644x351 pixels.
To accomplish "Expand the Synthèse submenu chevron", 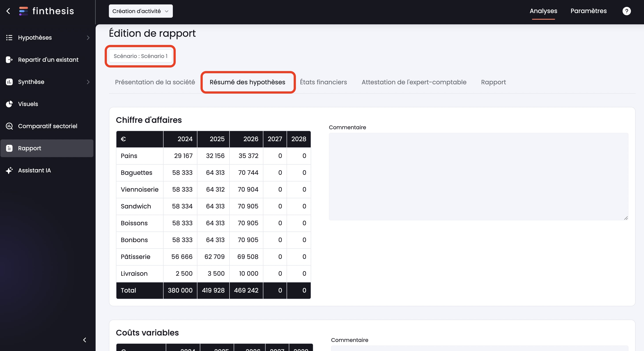I will coord(88,82).
